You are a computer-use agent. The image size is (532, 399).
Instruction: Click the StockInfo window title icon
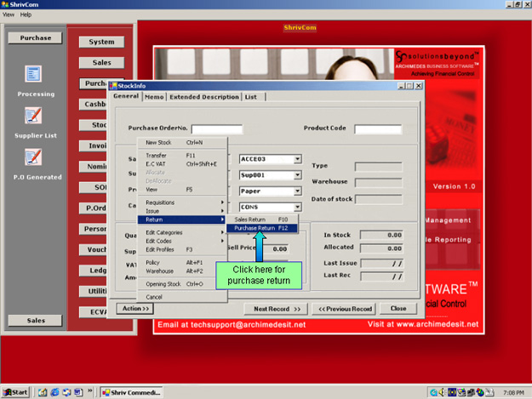112,86
